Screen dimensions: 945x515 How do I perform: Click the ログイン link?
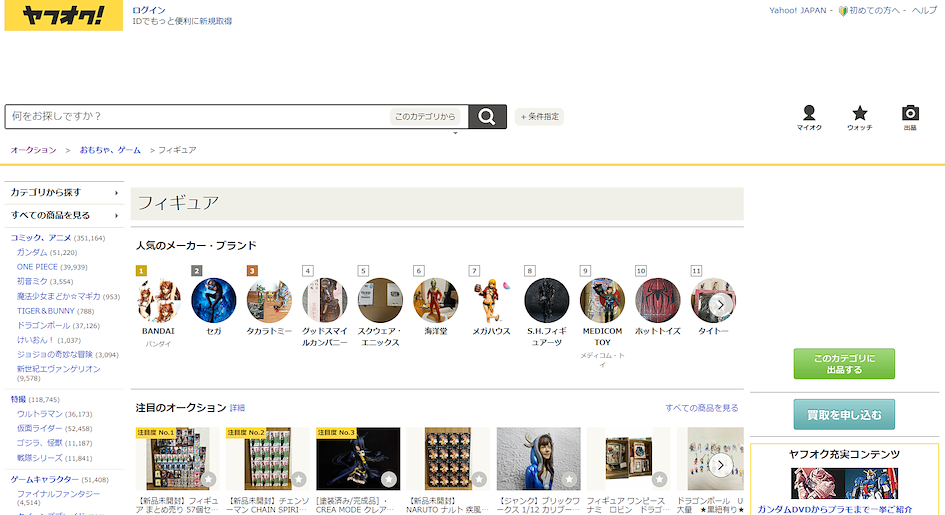[149, 10]
